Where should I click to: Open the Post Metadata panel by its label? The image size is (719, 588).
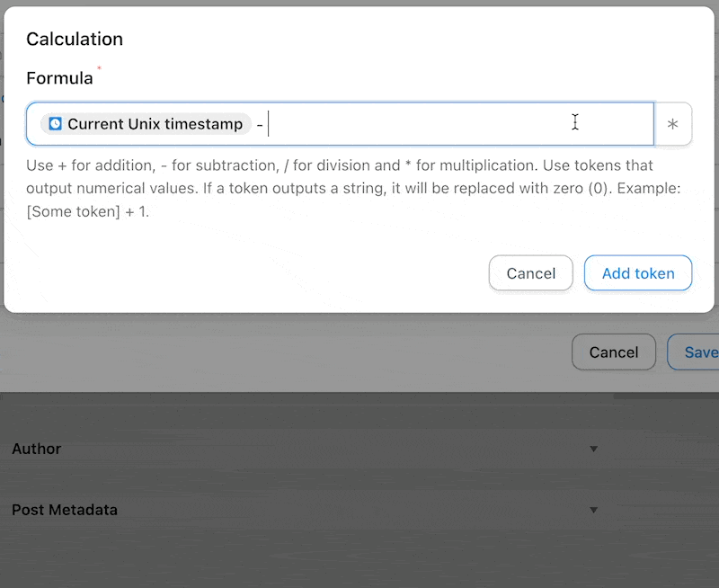[65, 510]
